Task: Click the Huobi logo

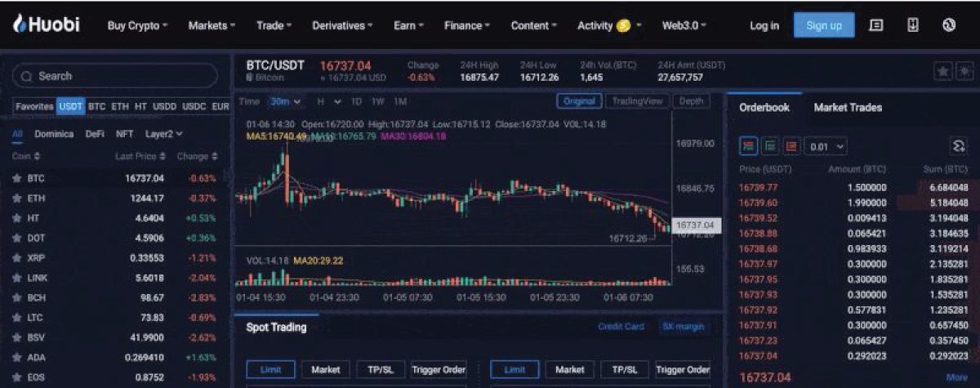Action: (x=46, y=25)
